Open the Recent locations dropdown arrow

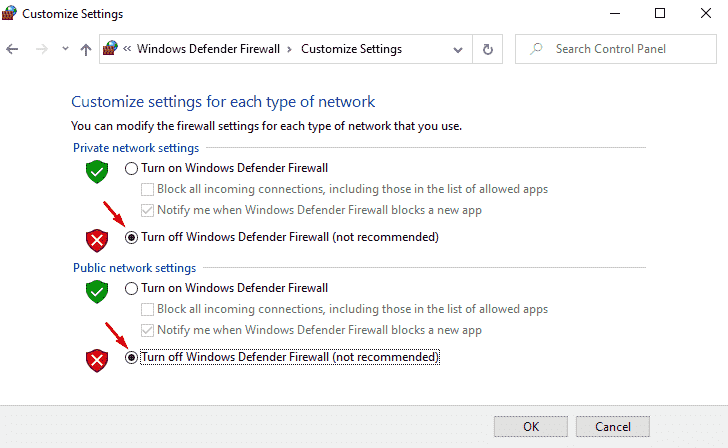click(65, 49)
